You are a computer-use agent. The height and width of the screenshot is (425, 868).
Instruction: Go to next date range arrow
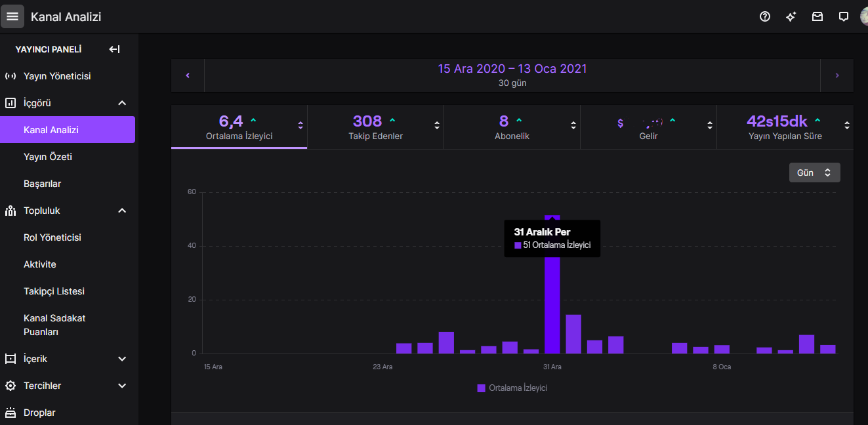click(x=837, y=75)
